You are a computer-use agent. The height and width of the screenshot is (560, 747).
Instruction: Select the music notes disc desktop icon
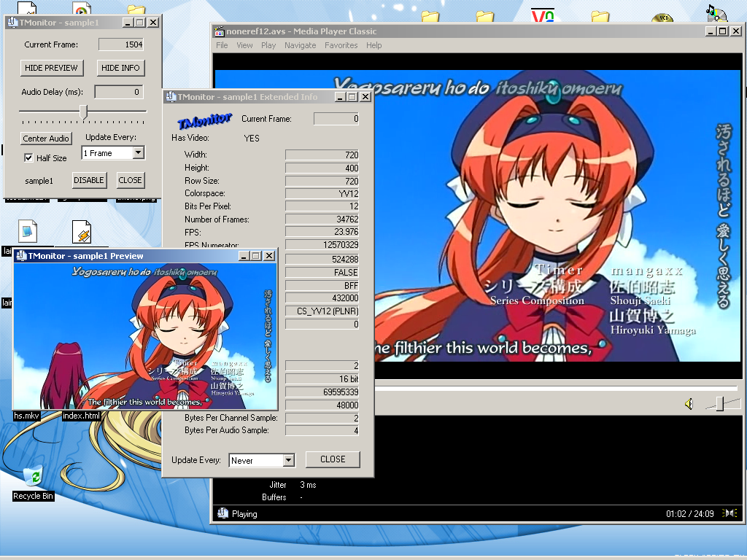point(716,13)
